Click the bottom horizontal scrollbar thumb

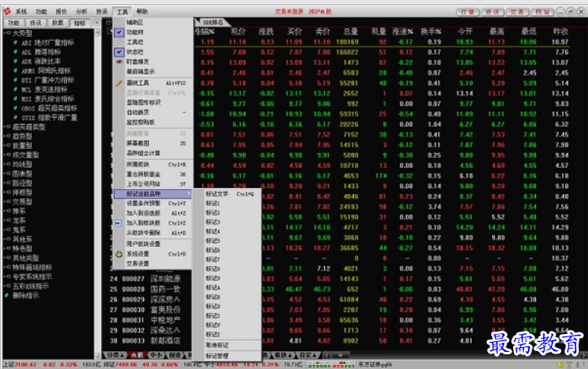[340, 355]
